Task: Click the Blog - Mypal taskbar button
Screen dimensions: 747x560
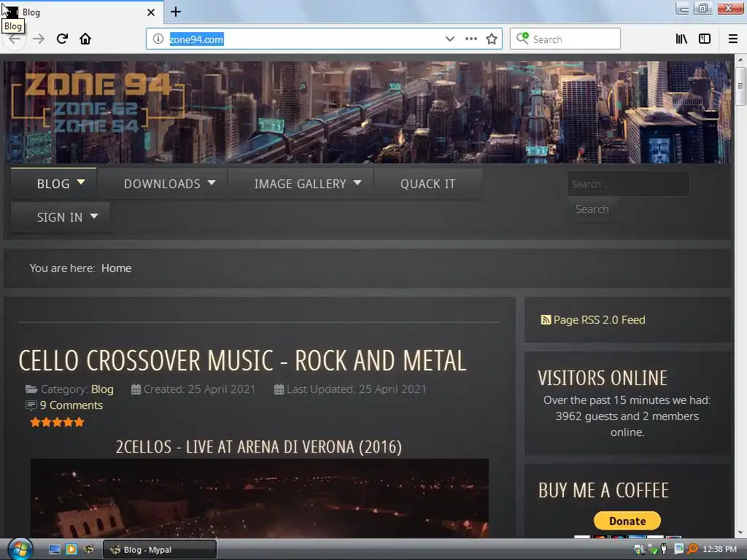Action: [x=160, y=550]
